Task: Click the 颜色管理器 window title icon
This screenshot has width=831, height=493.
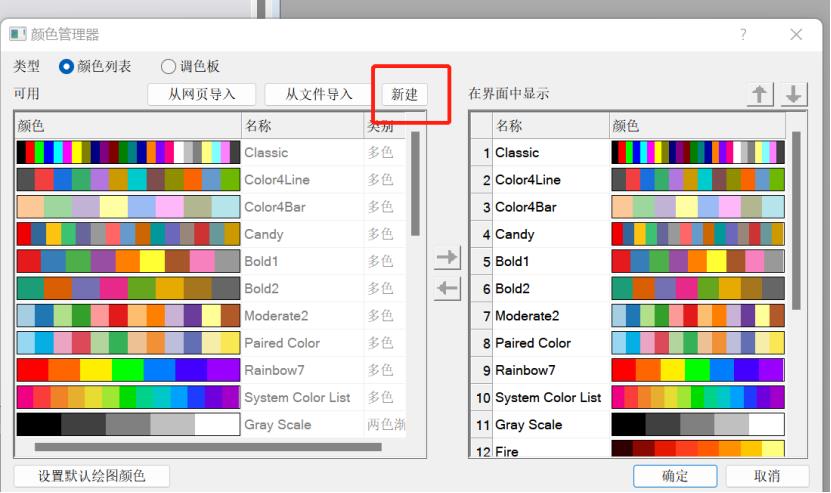Action: click(x=17, y=34)
